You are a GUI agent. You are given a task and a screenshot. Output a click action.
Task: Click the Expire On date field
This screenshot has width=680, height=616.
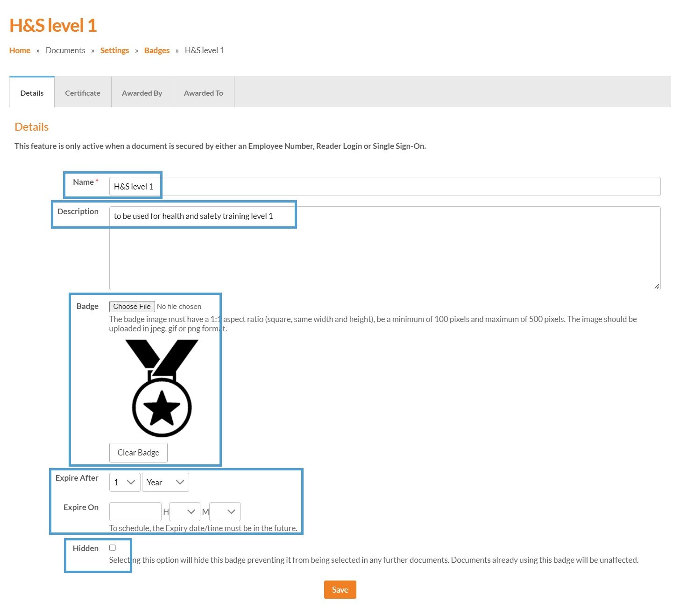pyautogui.click(x=135, y=512)
